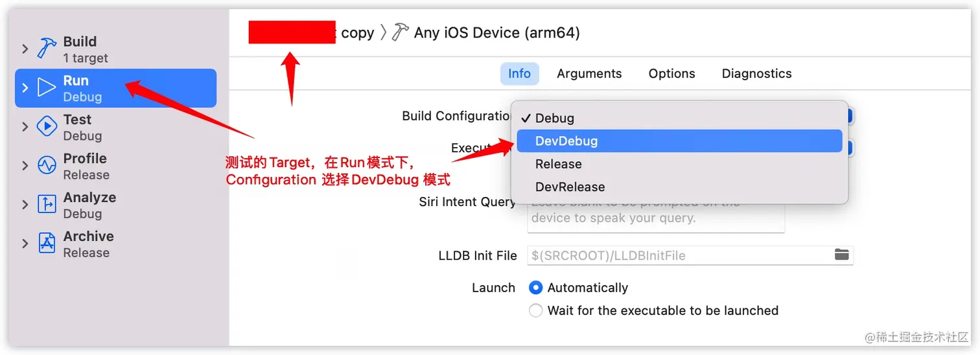Choose DevDebug from the configuration list
The image size is (980, 355).
click(x=679, y=141)
